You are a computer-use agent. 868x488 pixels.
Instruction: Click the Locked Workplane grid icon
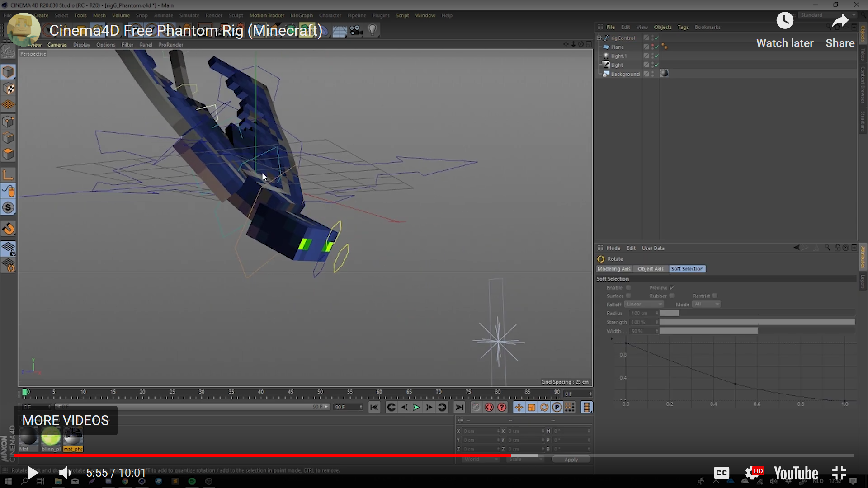click(8, 249)
